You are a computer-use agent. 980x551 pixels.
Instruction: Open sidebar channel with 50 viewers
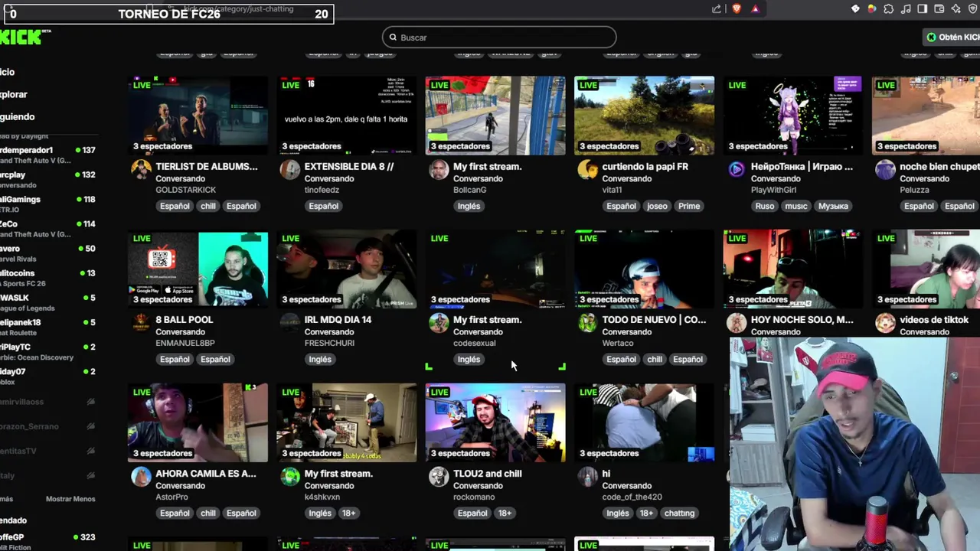click(49, 253)
